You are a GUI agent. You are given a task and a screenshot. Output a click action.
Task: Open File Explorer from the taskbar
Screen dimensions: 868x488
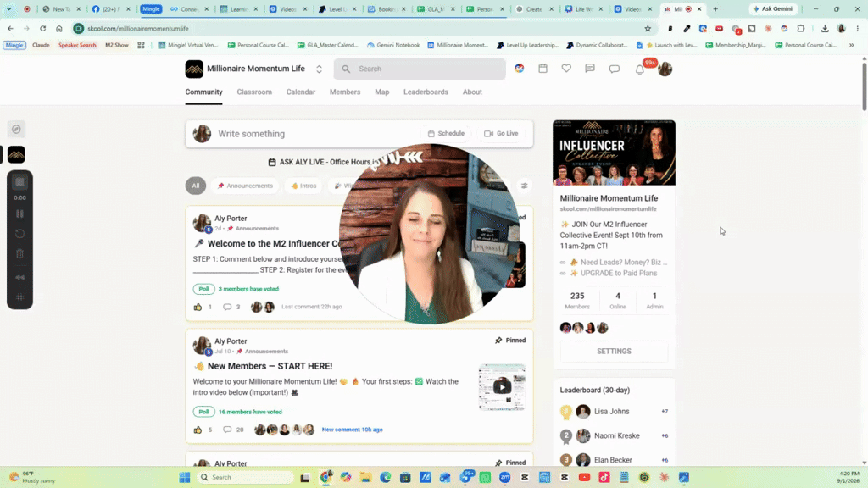pyautogui.click(x=365, y=477)
